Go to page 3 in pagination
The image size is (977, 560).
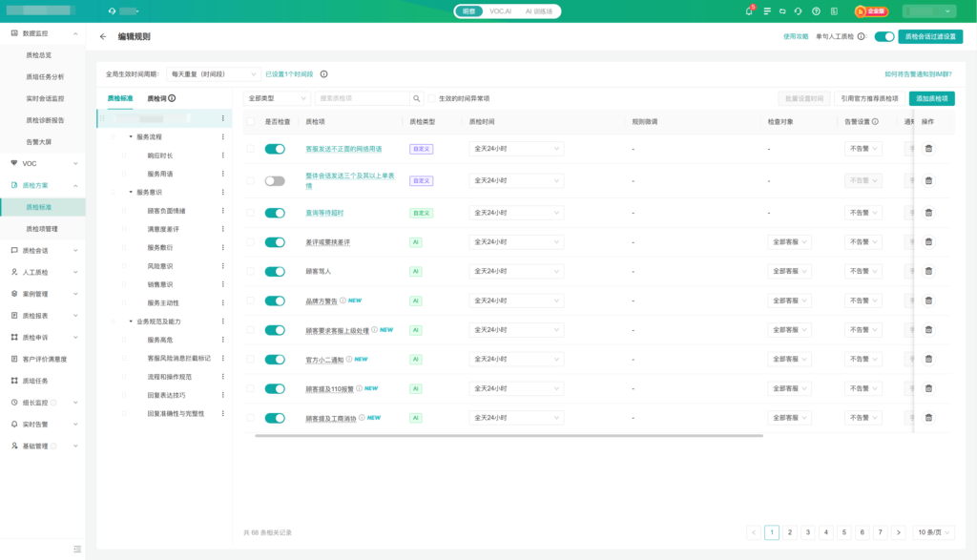point(808,532)
